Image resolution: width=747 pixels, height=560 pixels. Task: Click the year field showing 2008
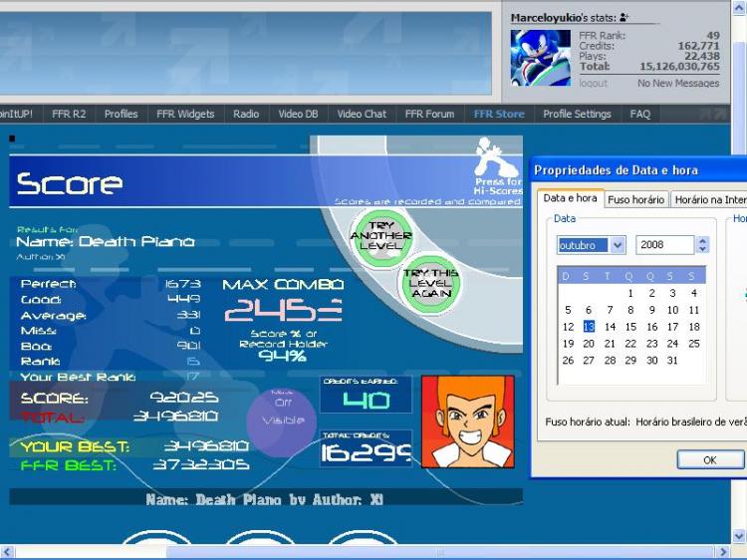tap(665, 245)
